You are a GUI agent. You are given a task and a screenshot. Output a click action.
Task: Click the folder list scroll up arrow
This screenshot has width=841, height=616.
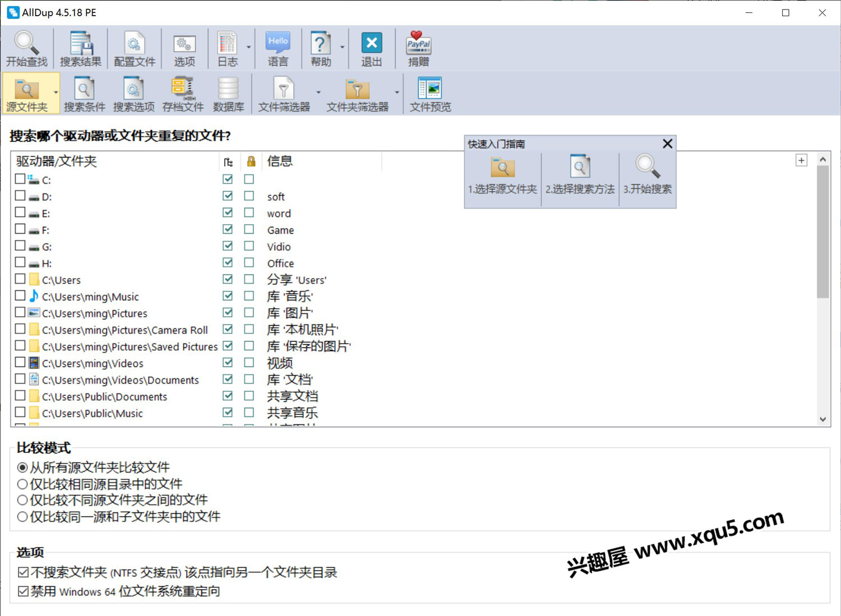click(822, 159)
